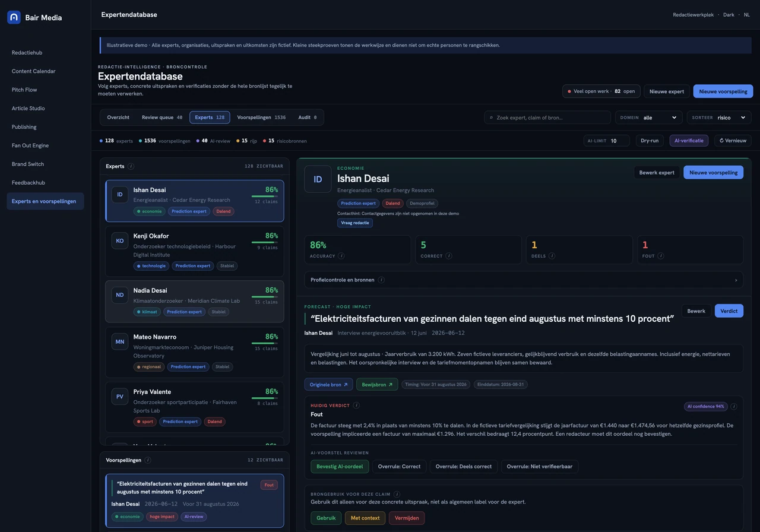The width and height of the screenshot is (760, 532).
Task: Click the Bair Media logo icon
Action: tap(14, 17)
